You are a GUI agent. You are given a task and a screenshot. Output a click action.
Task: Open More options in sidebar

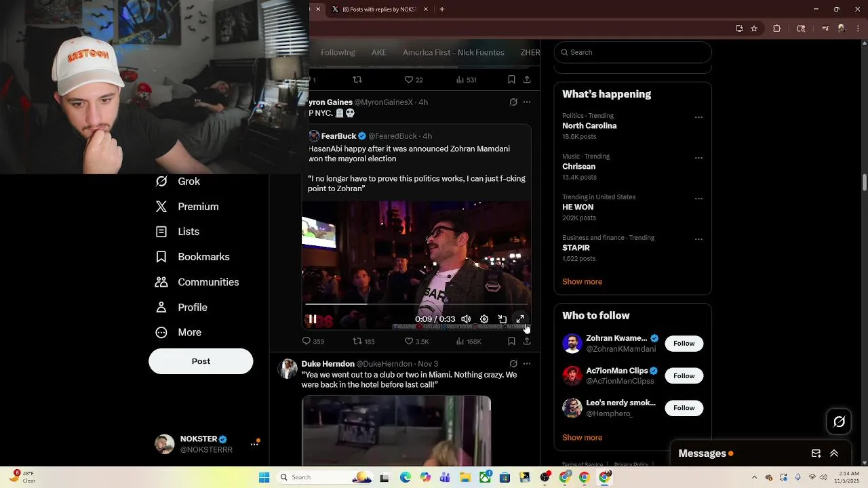point(178,333)
